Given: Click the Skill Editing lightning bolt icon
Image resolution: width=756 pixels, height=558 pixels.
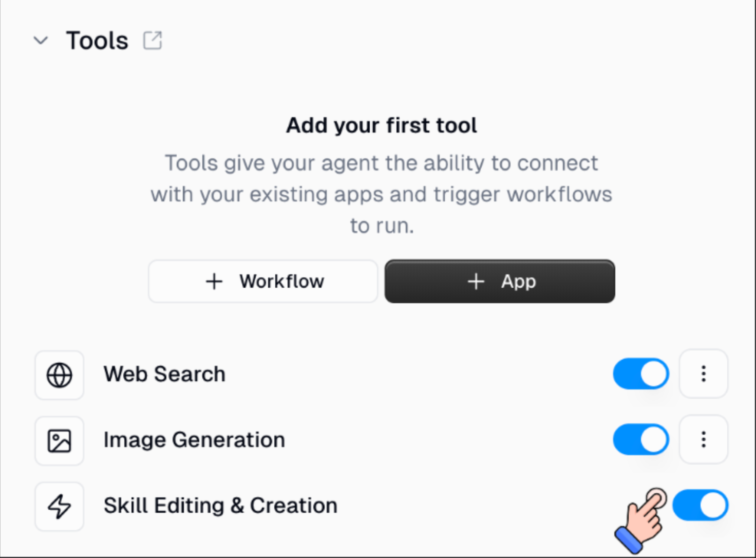Looking at the screenshot, I should 59,506.
